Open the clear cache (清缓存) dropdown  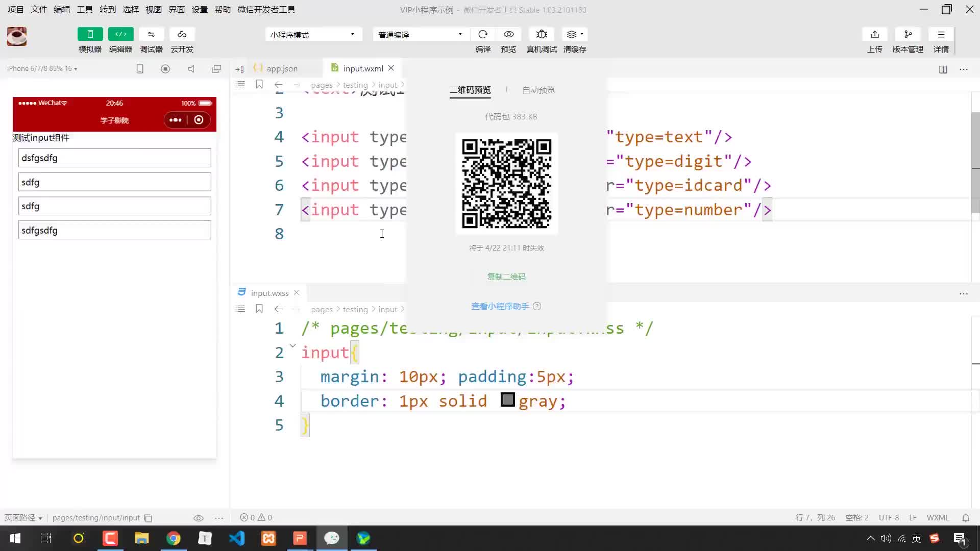pyautogui.click(x=575, y=34)
